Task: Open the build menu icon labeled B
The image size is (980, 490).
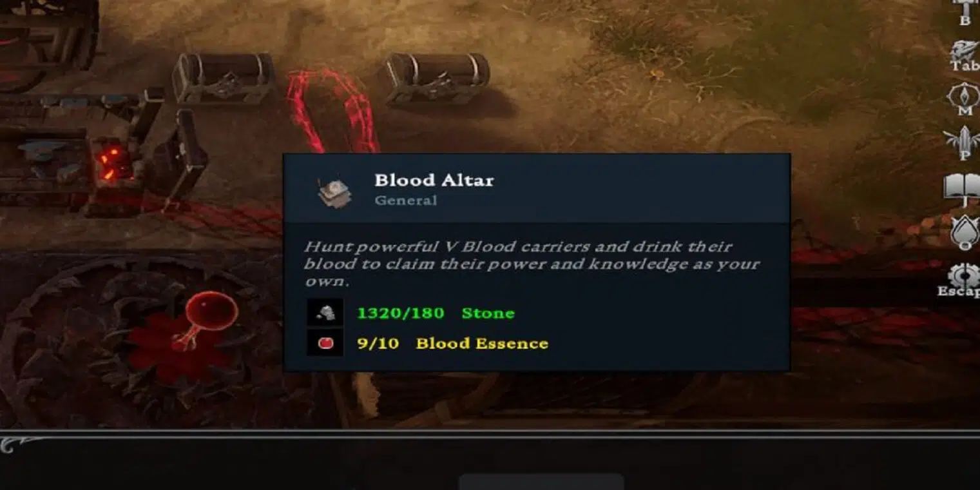Action: point(965,11)
